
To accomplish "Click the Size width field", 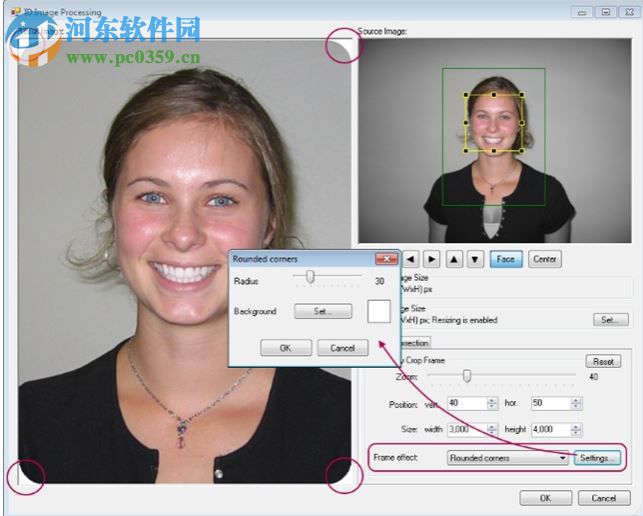I will [467, 429].
